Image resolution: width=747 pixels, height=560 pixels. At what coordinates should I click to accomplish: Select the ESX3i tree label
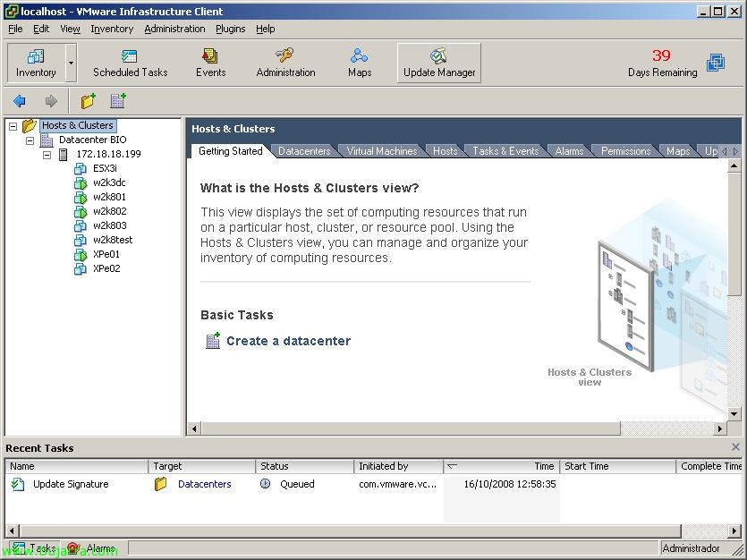[x=105, y=168]
